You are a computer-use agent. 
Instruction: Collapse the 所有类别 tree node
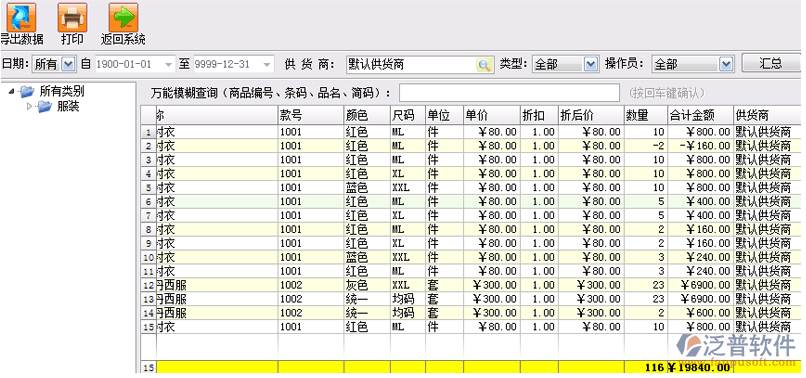(11, 92)
